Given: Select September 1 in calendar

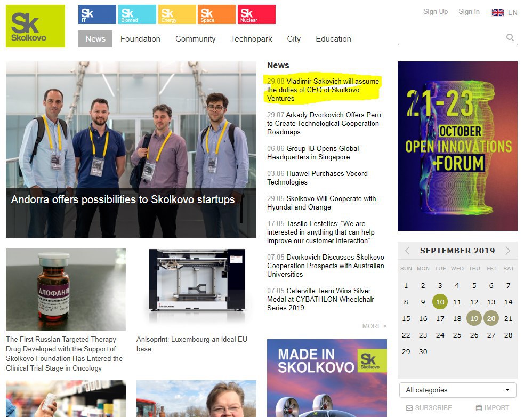Looking at the screenshot, I should [x=406, y=286].
